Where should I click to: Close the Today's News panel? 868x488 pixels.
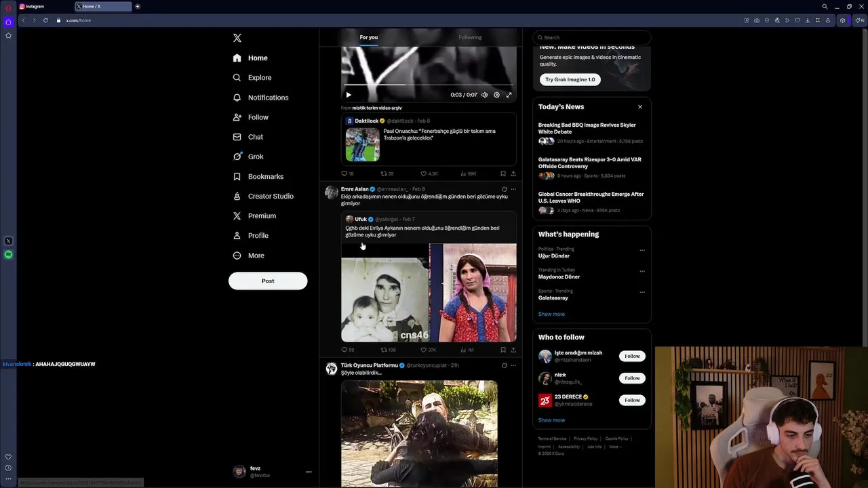[x=639, y=107]
